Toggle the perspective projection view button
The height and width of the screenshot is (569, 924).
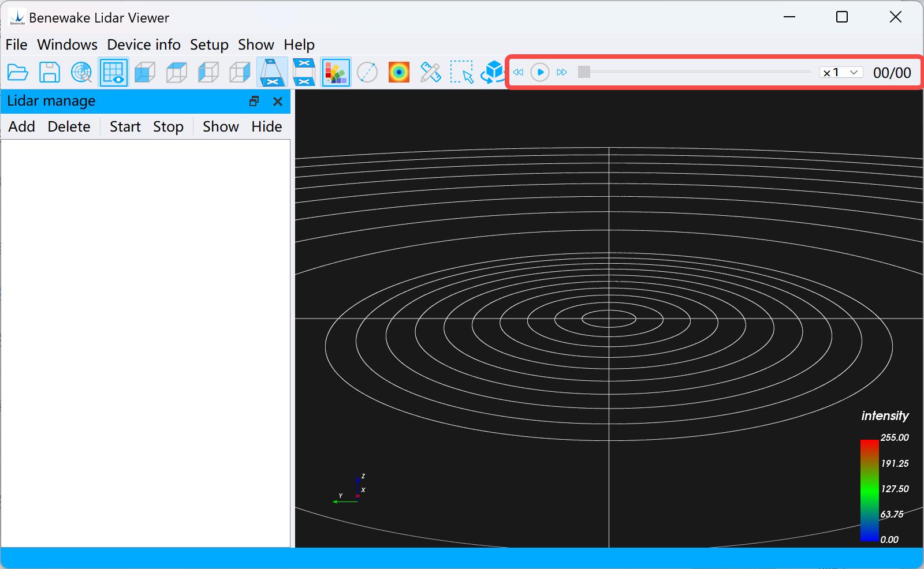(x=272, y=73)
